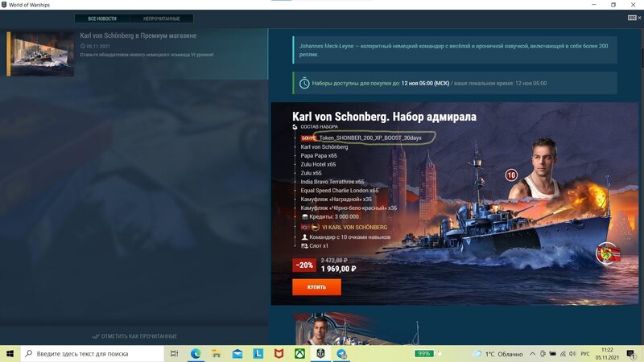Click the level 10 commander badge
The height and width of the screenshot is (362, 644).
[x=511, y=175]
